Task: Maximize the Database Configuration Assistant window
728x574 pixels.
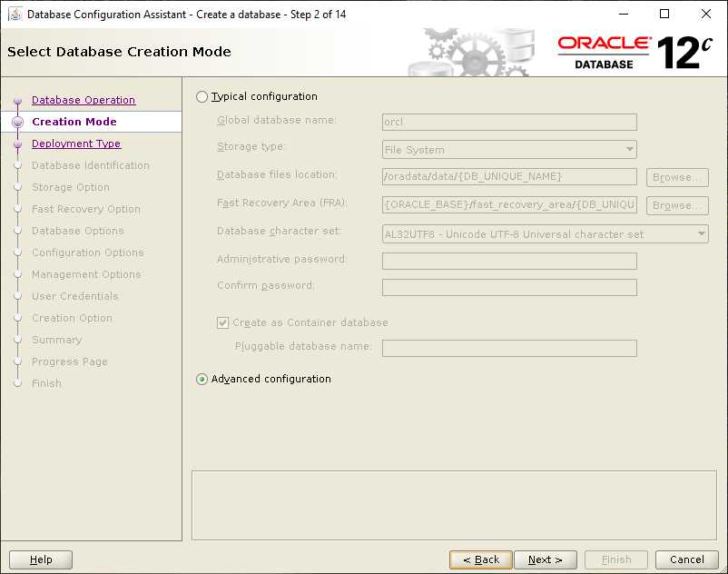Action: tap(664, 14)
